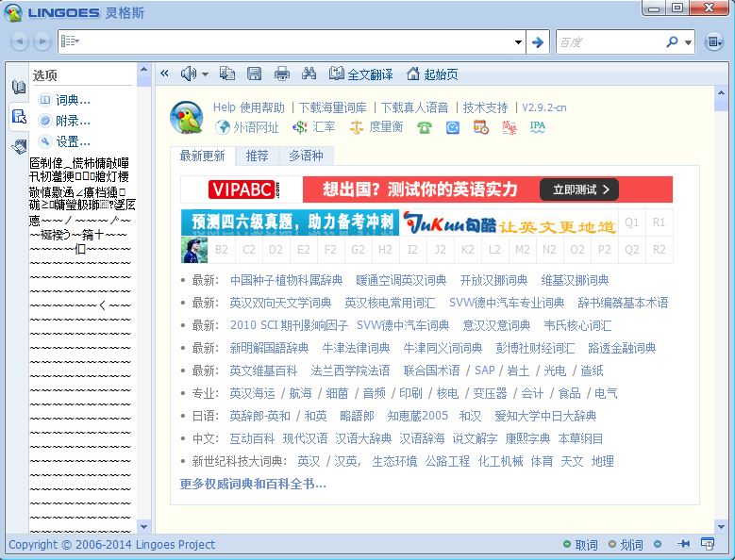Click the copy icon in the toolbar
735x560 pixels.
tap(227, 74)
